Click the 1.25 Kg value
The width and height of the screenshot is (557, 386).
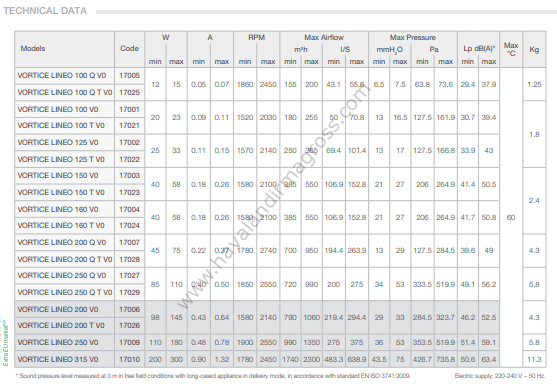coord(534,85)
